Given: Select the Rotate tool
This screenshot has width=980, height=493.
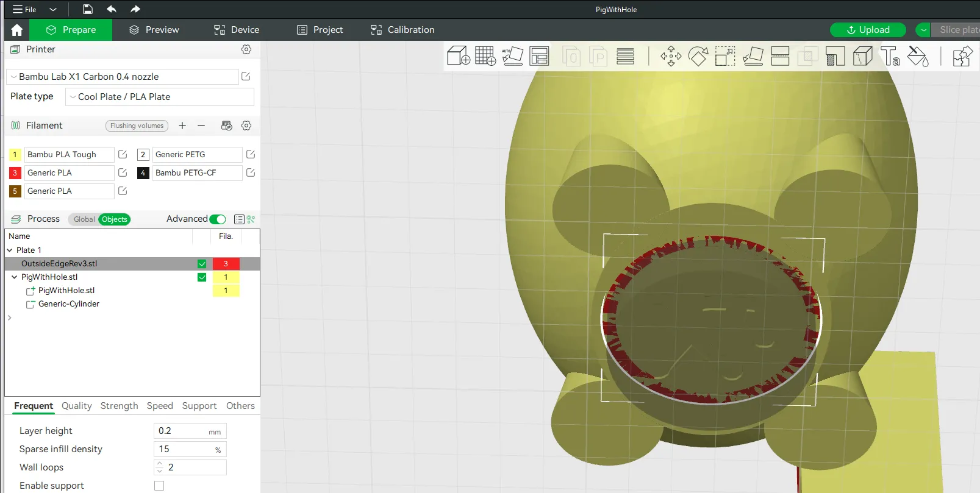Looking at the screenshot, I should point(698,56).
